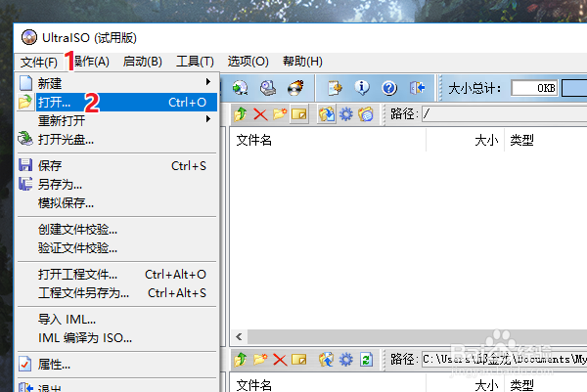Open the 工具(T) menu
587x392 pixels.
[x=195, y=62]
